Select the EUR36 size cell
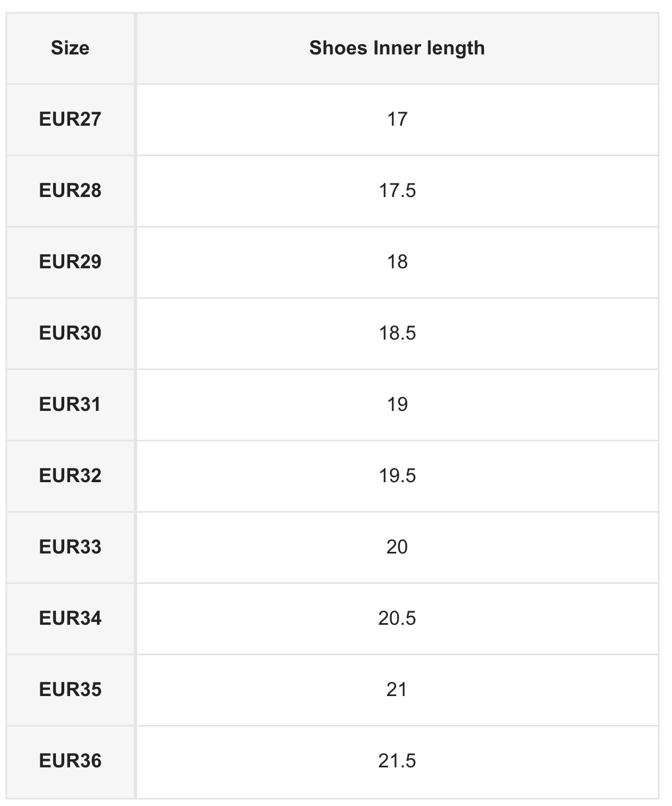 70,761
